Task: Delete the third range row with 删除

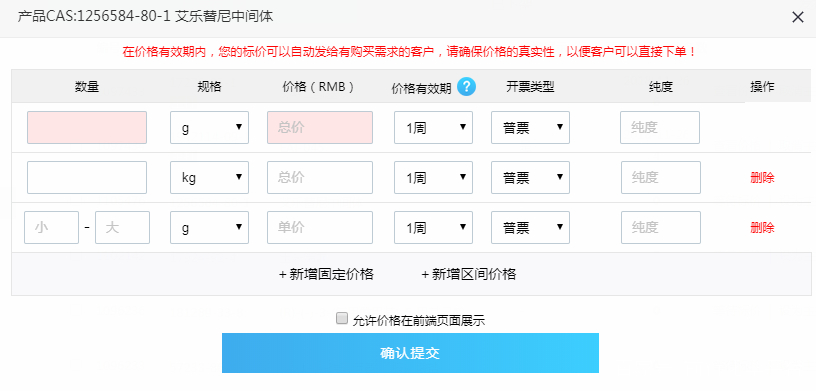Action: (x=762, y=228)
